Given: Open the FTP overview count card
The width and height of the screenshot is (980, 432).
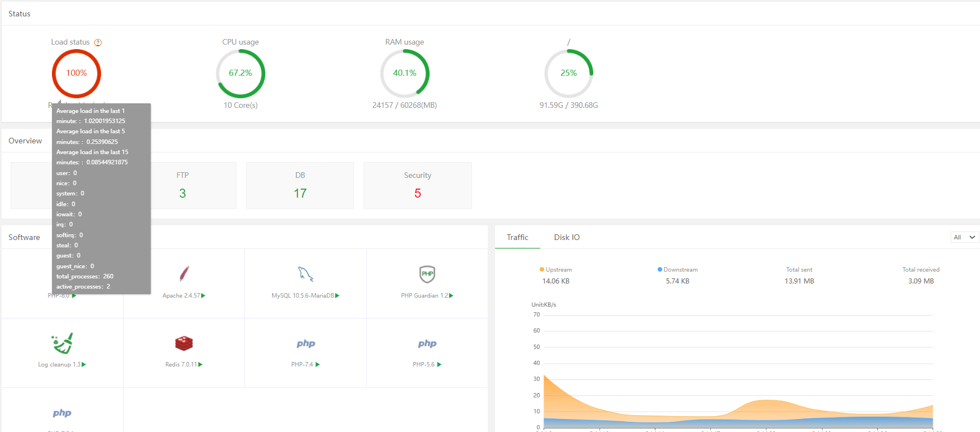Looking at the screenshot, I should pyautogui.click(x=182, y=186).
